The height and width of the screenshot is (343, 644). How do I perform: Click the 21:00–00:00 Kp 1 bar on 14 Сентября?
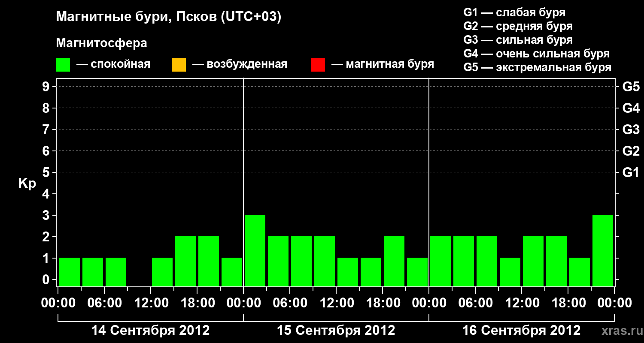(232, 272)
